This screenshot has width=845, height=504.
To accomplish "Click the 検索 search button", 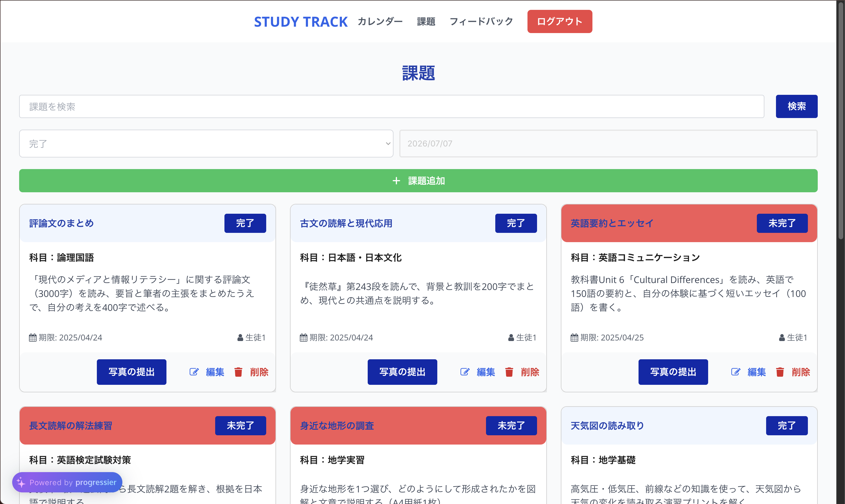I will pyautogui.click(x=797, y=106).
